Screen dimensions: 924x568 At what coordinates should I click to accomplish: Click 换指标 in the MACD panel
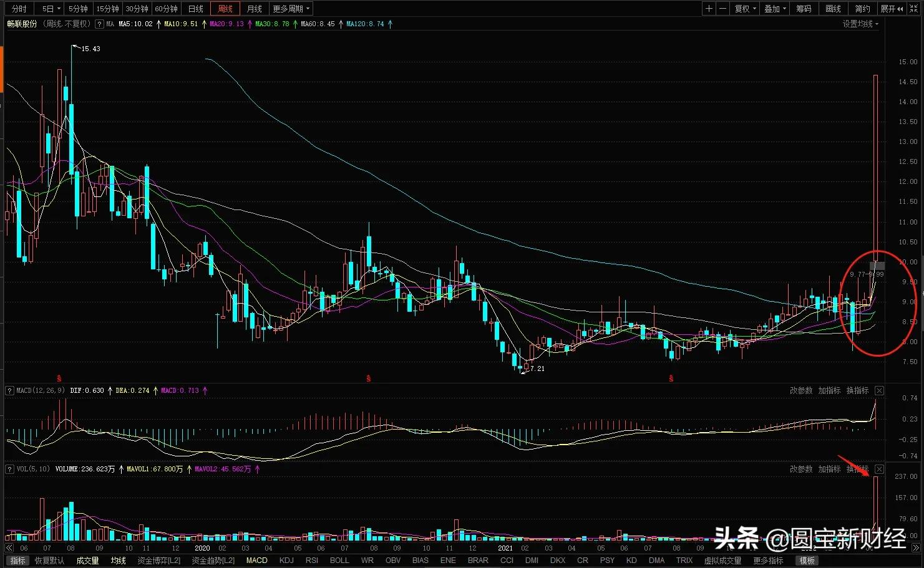pos(857,390)
